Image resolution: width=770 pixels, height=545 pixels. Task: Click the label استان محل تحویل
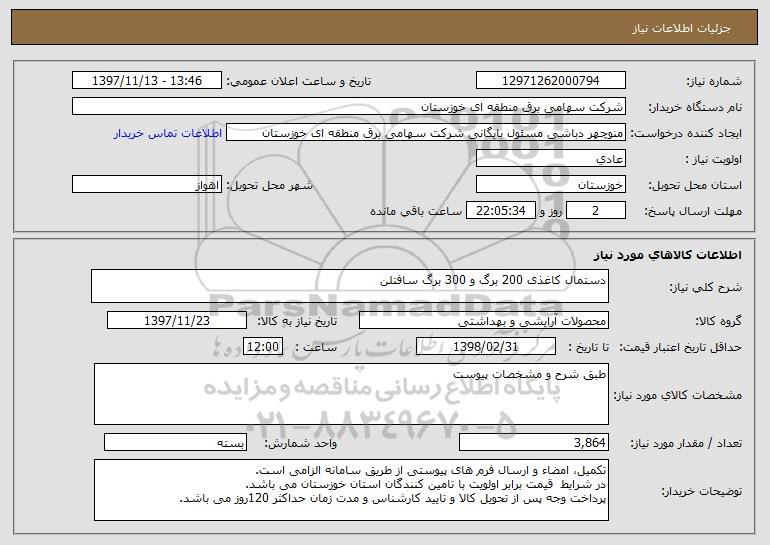695,186
